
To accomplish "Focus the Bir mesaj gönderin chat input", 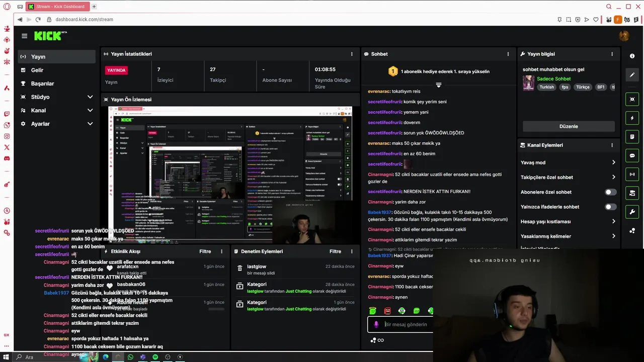I will click(406, 324).
